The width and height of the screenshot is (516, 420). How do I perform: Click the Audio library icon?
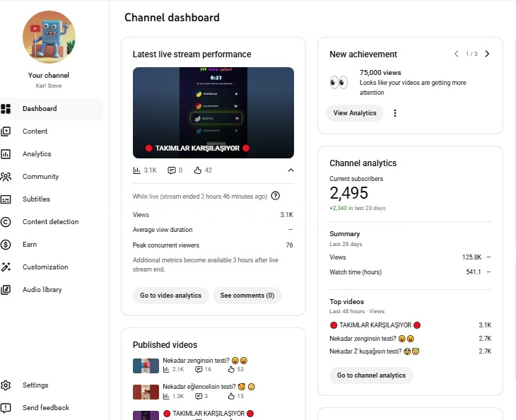[6, 290]
